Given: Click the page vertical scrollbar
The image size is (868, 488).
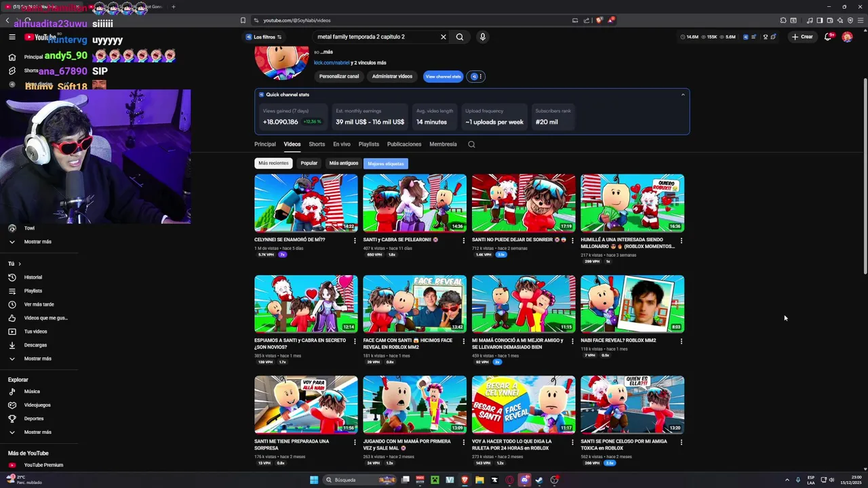Looking at the screenshot, I should pos(865,176).
